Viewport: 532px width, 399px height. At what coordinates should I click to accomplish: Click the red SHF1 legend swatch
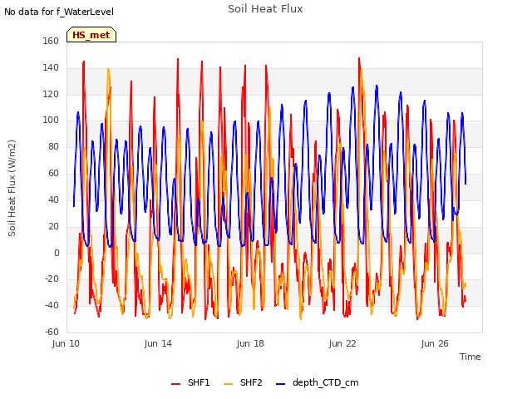[175, 384]
